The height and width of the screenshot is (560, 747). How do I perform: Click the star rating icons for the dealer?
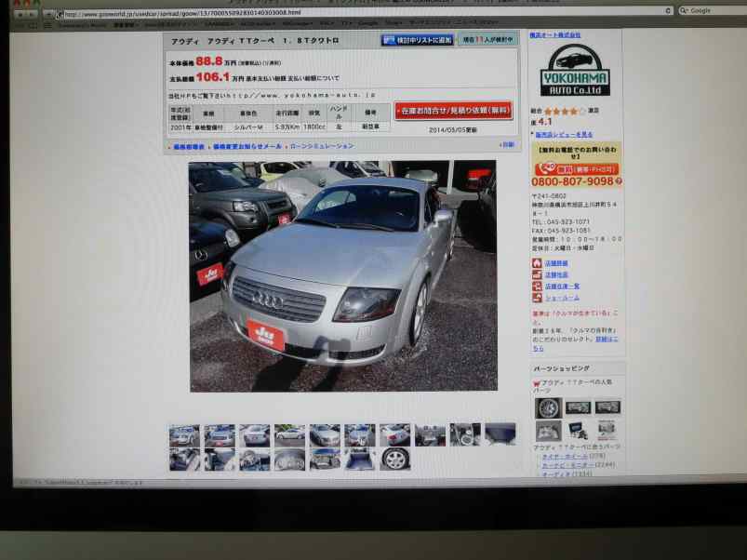[565, 112]
